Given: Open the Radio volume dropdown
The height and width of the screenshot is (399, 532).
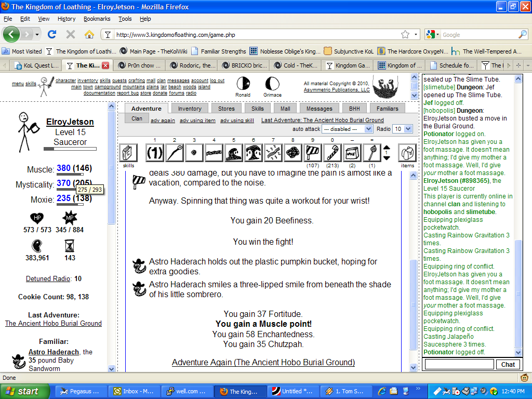Looking at the screenshot, I should (x=403, y=129).
